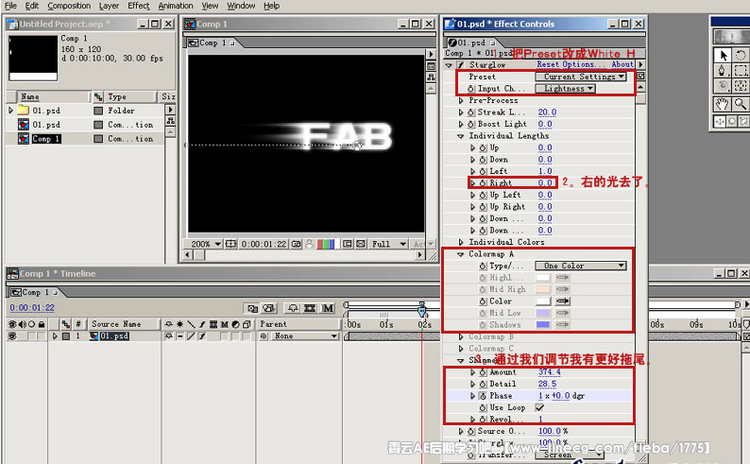Select the rectangular Mask tool
The width and height of the screenshot is (750, 464).
tap(740, 71)
